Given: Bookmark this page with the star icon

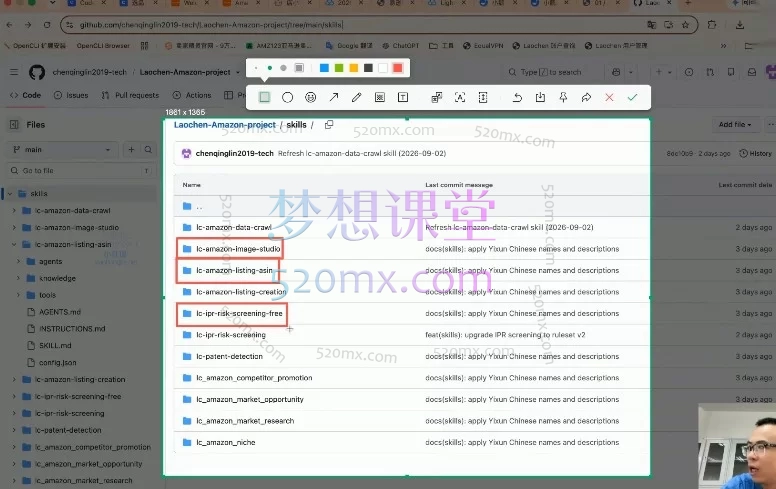Looking at the screenshot, I should pyautogui.click(x=685, y=25).
